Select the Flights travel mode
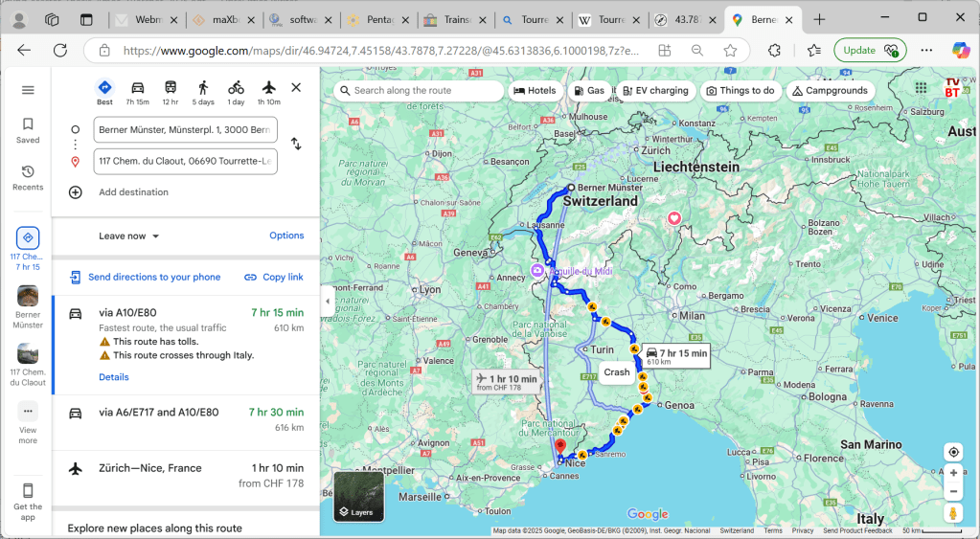This screenshot has height=539, width=980. (269, 88)
